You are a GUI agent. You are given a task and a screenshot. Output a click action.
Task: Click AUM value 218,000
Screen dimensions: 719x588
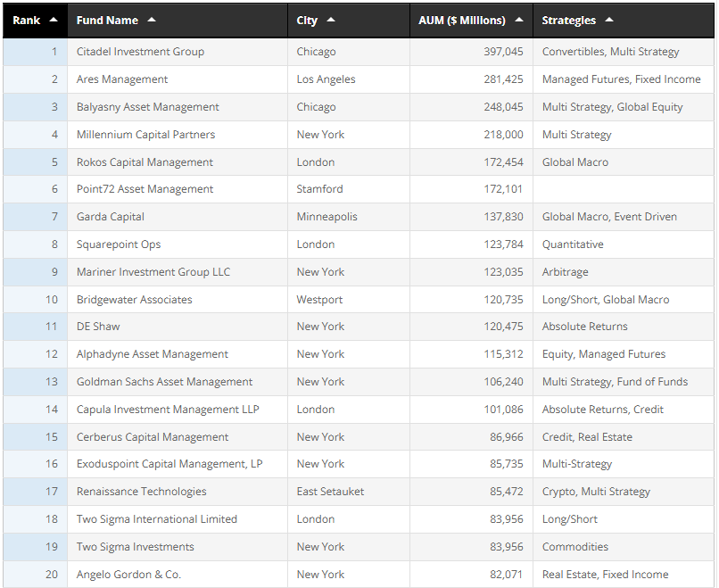click(503, 135)
